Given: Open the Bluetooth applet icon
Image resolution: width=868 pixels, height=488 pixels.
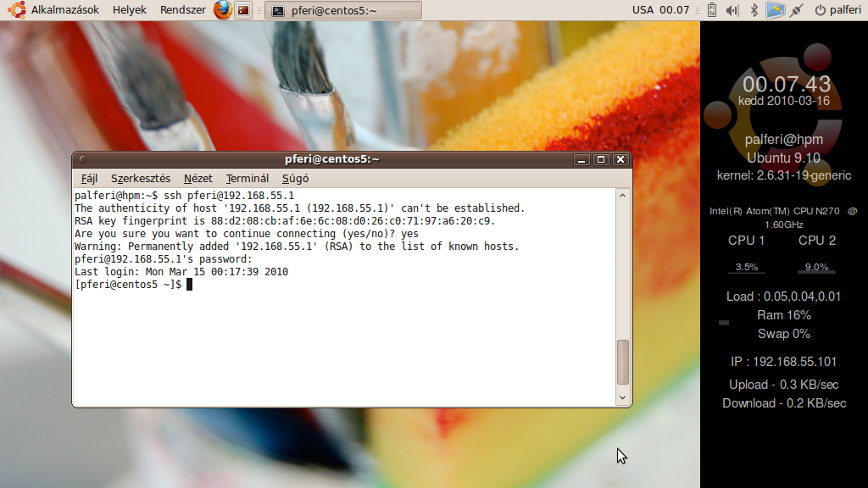Looking at the screenshot, I should 754,10.
